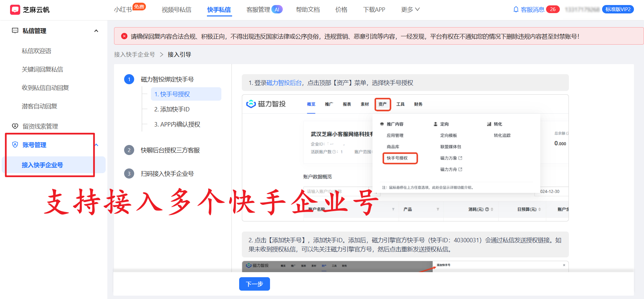The height and width of the screenshot is (299, 644).
Task: Collapse the 私信管理 section chevron
Action: coord(96,31)
